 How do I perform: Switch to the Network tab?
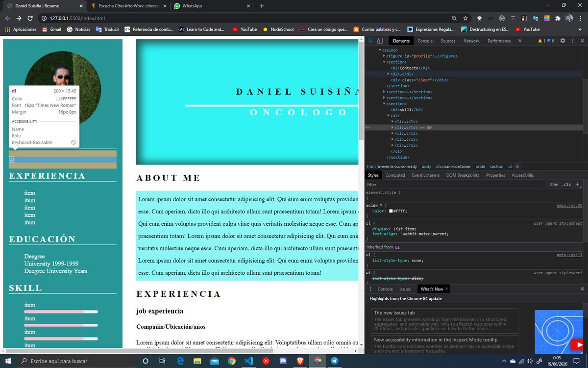click(471, 41)
